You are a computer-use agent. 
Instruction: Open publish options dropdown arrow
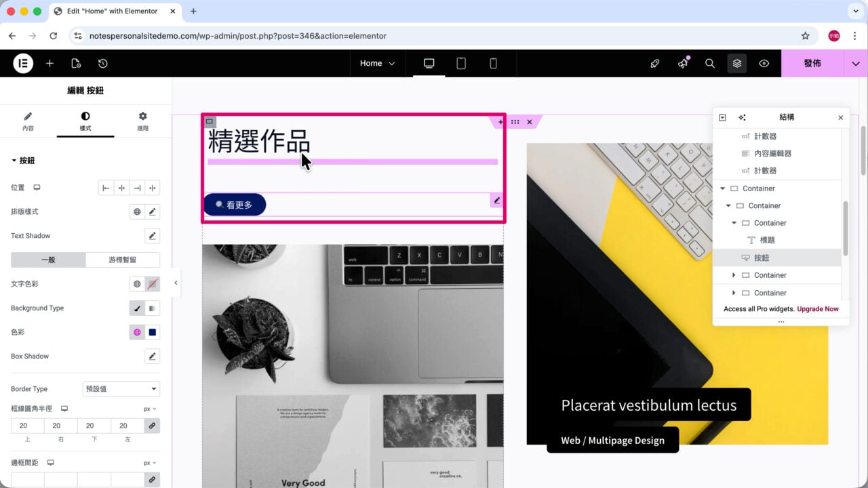pyautogui.click(x=856, y=63)
